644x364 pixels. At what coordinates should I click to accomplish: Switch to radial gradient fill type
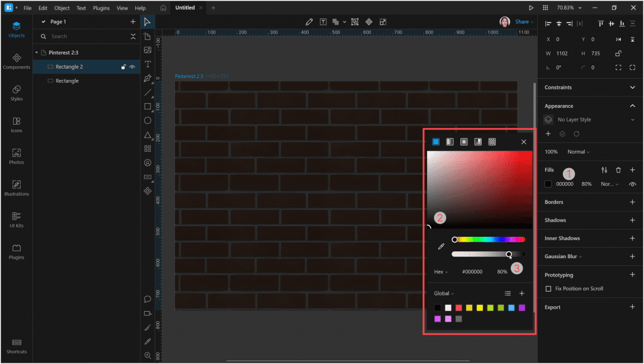pyautogui.click(x=464, y=142)
